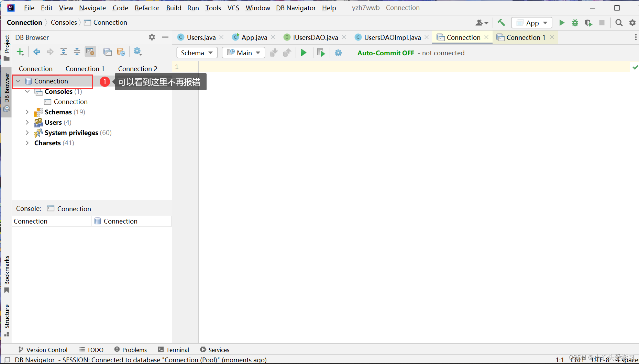Viewport: 639px width, 364px height.
Task: Open the Version Control tool window
Action: point(43,350)
